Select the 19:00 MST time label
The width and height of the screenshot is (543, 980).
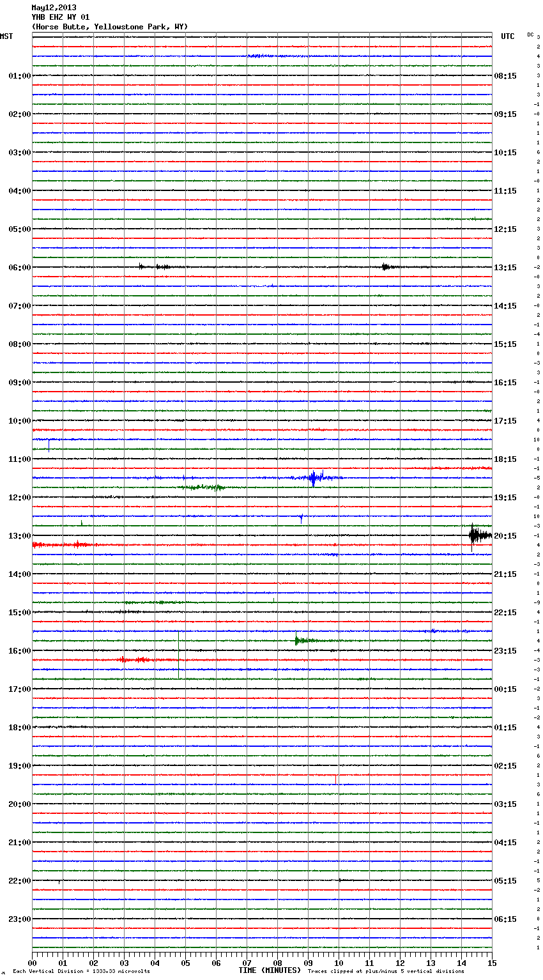[19, 766]
